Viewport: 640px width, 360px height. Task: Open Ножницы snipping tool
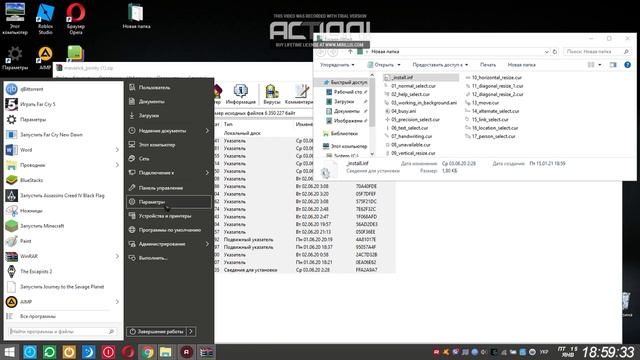click(63, 211)
